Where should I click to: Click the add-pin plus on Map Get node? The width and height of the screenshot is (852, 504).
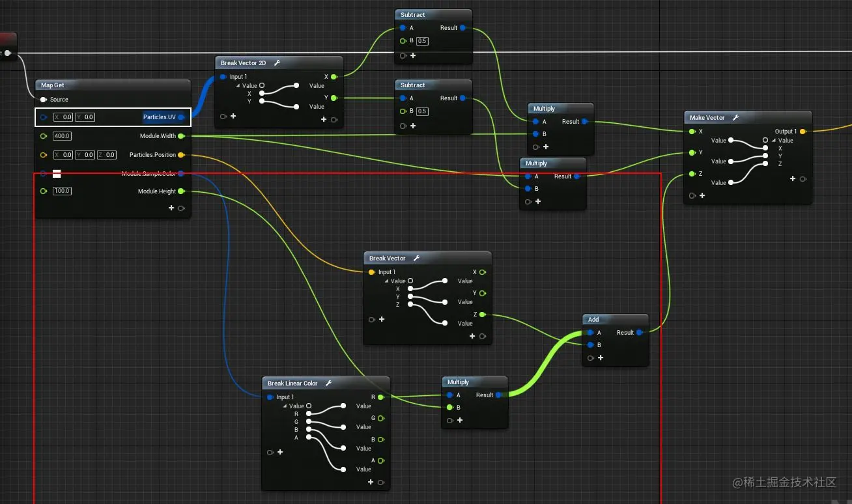[x=171, y=208]
